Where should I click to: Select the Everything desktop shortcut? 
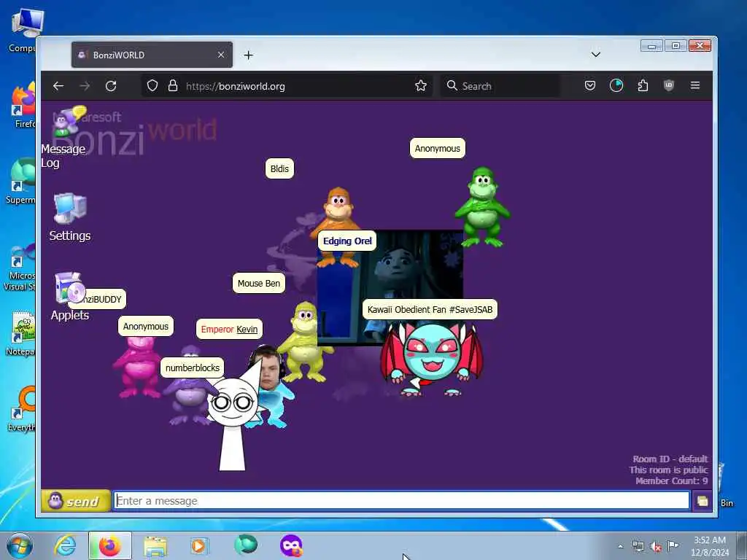21,410
